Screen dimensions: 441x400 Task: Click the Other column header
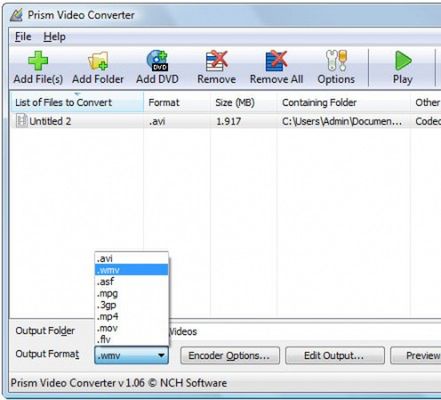coord(426,102)
